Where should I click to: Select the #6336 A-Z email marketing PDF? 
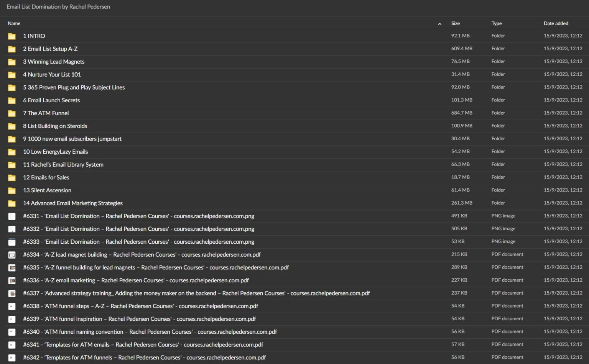click(x=136, y=280)
